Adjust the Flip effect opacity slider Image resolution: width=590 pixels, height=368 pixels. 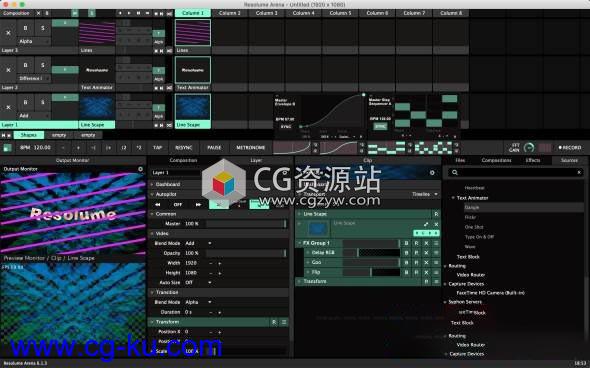tap(371, 272)
